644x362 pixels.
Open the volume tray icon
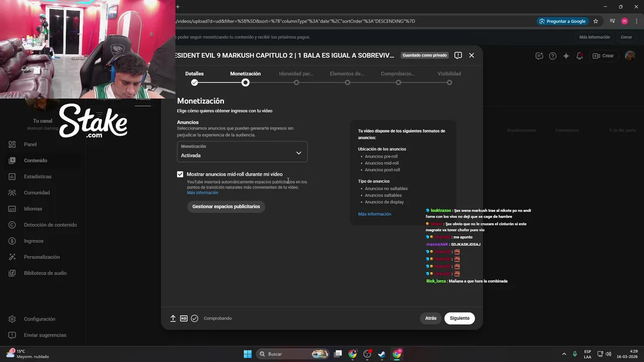click(x=608, y=354)
